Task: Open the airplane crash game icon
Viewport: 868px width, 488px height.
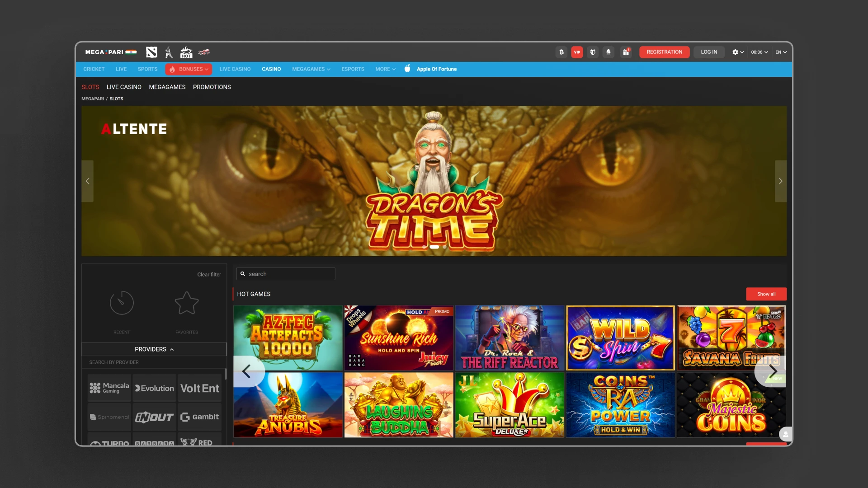Action: 204,52
